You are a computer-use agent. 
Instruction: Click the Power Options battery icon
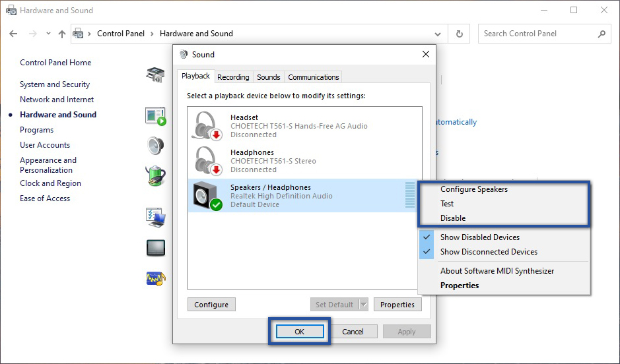click(155, 176)
